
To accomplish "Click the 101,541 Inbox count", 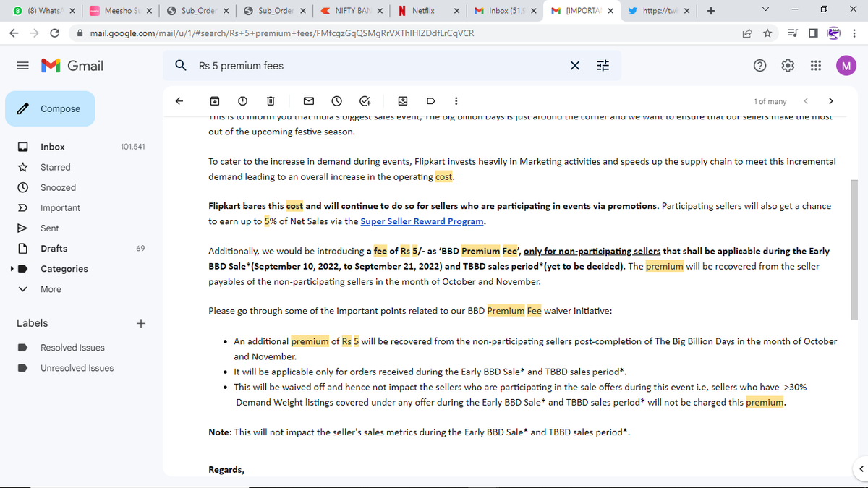I will (x=132, y=147).
